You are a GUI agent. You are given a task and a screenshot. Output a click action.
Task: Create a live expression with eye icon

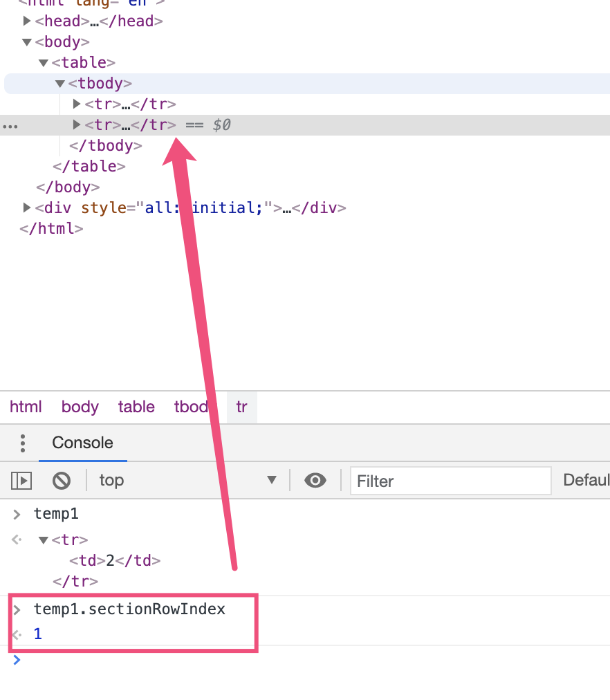315,481
